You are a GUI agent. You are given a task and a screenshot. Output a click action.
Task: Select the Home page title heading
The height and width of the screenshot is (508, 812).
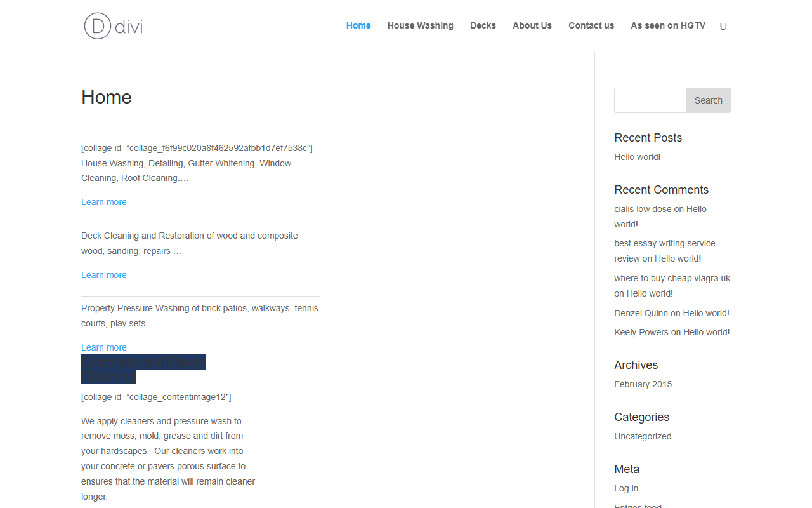[x=107, y=97]
